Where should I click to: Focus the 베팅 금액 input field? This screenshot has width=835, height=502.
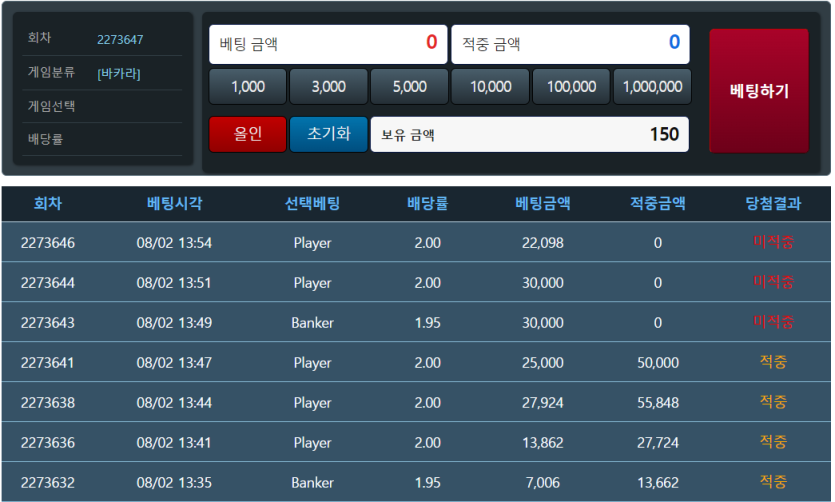pos(328,44)
